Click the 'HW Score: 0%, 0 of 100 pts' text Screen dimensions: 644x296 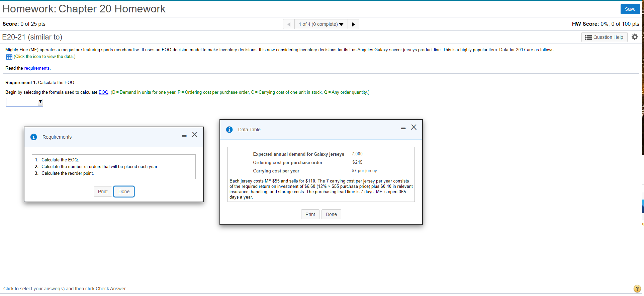pos(606,24)
